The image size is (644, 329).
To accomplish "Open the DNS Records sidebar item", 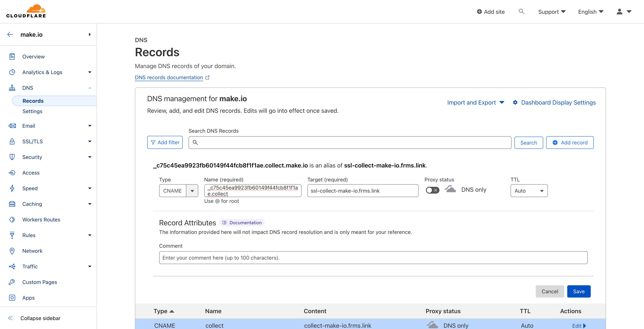I will tap(54, 101).
